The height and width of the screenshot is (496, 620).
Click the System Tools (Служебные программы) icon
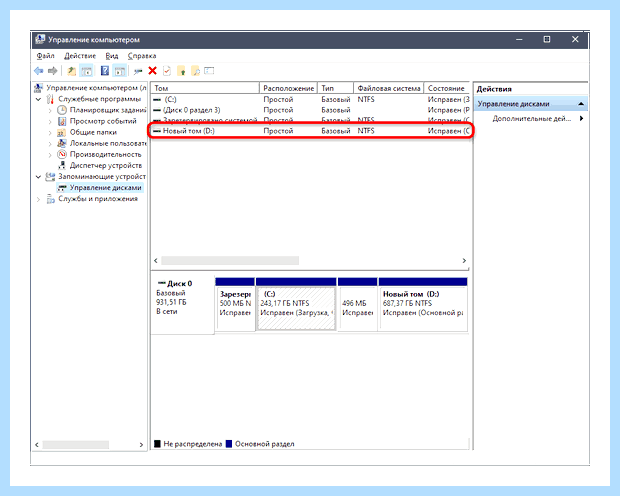(x=50, y=99)
